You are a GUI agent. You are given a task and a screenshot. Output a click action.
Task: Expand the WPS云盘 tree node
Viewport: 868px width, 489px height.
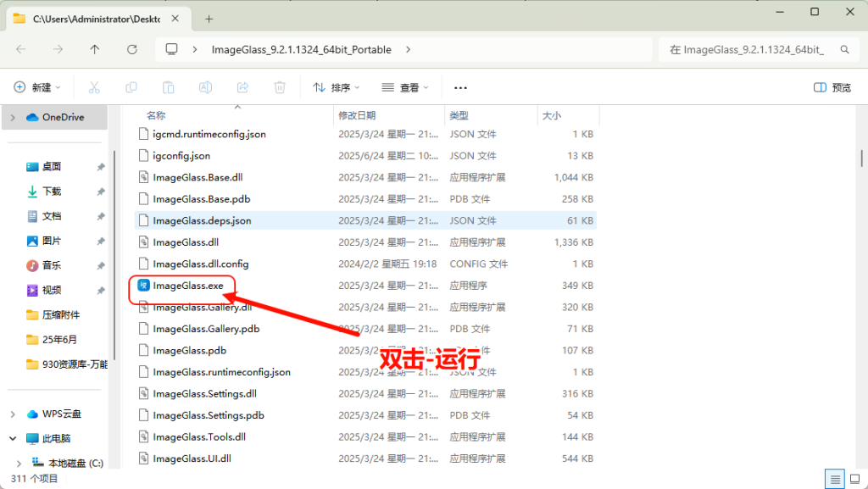13,414
